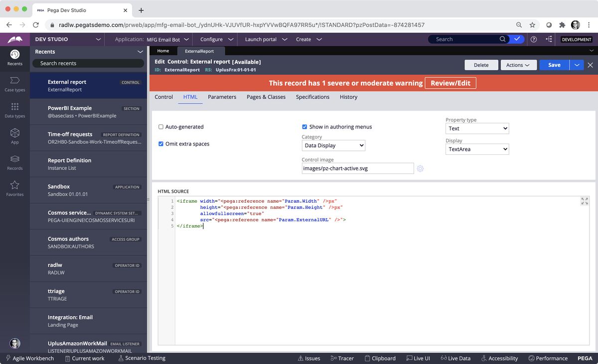Open App explorer icon
Image resolution: width=598 pixels, height=364 pixels.
pos(14,135)
